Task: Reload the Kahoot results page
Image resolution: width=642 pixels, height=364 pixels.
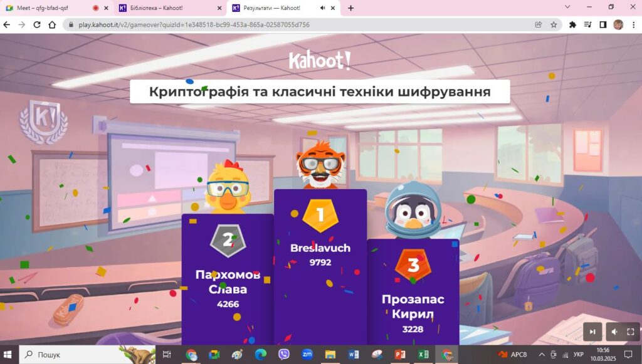Action: pos(37,24)
